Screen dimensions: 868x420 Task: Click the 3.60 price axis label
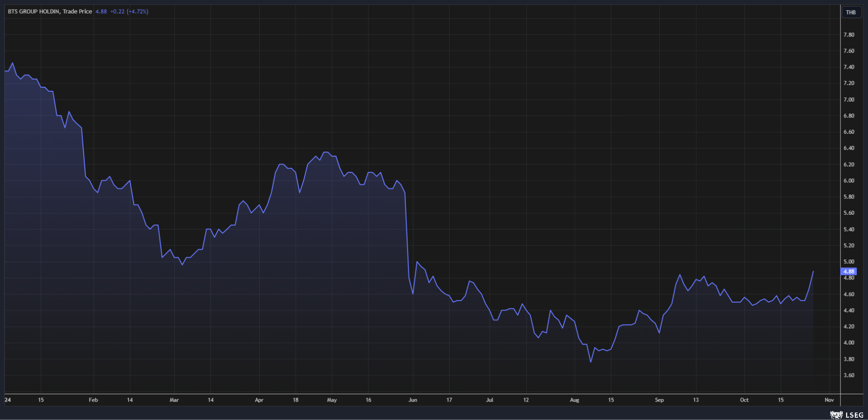849,375
